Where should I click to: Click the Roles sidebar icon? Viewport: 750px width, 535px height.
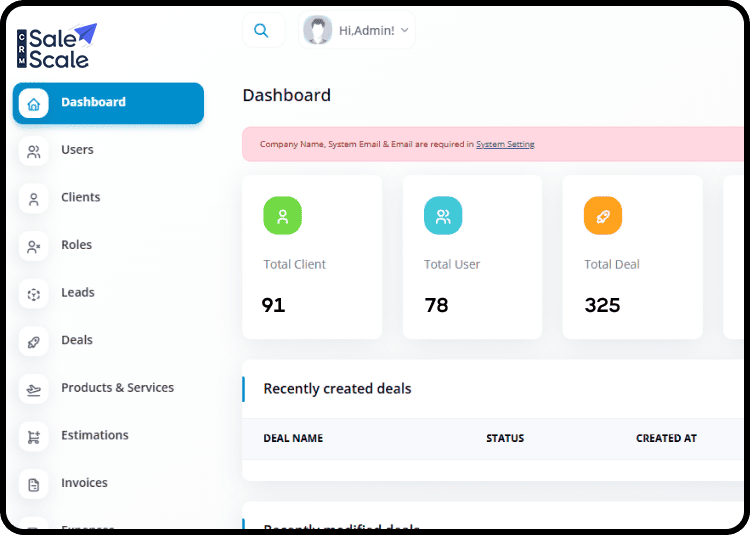[x=34, y=246]
